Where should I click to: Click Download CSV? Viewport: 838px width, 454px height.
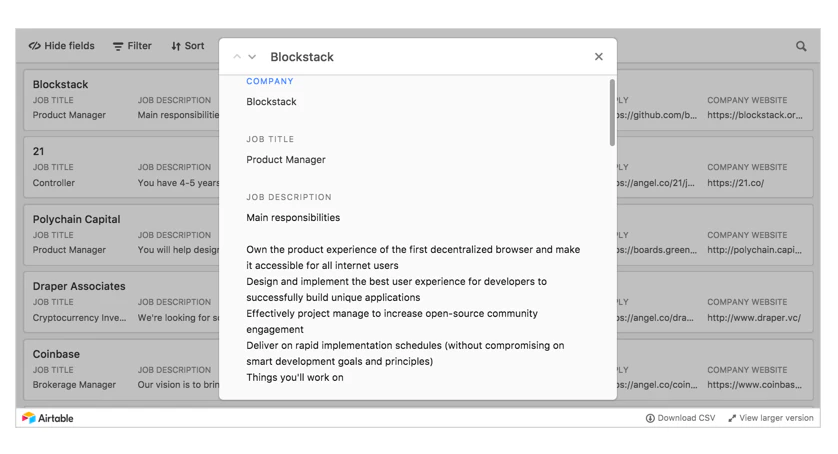point(680,418)
